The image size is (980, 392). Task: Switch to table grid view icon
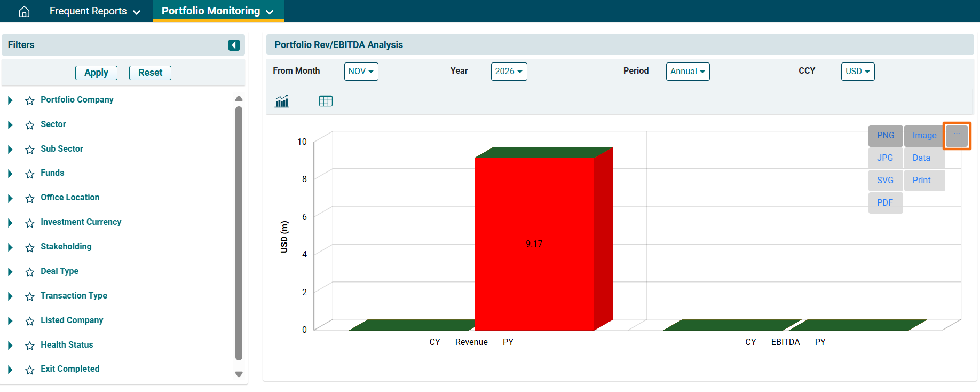pyautogui.click(x=326, y=101)
